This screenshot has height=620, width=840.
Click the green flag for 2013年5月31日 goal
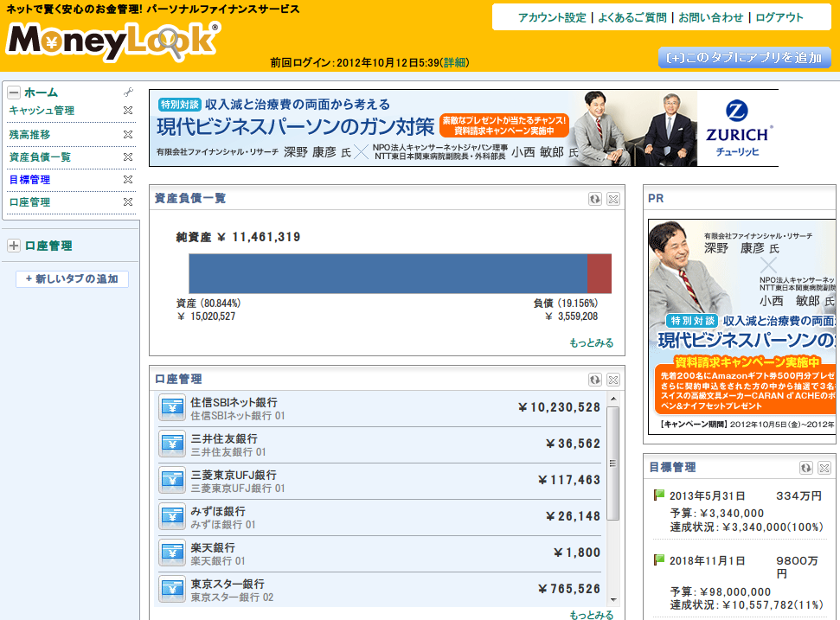pyautogui.click(x=659, y=495)
